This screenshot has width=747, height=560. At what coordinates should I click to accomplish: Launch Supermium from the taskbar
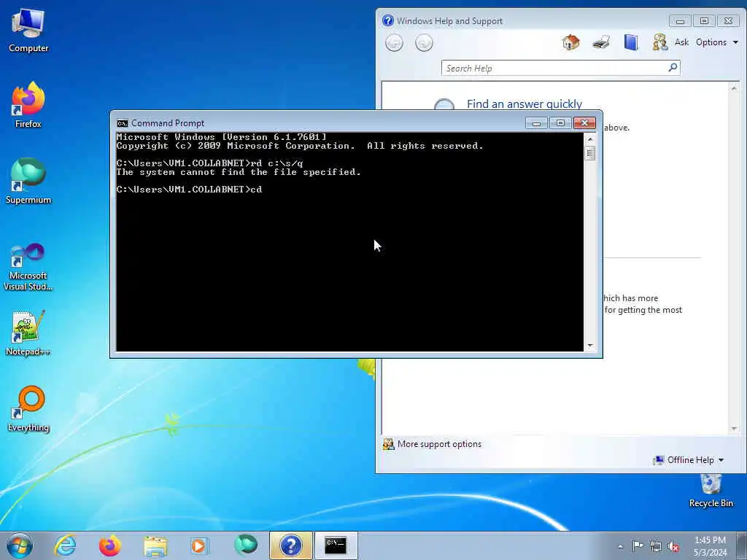pos(245,545)
